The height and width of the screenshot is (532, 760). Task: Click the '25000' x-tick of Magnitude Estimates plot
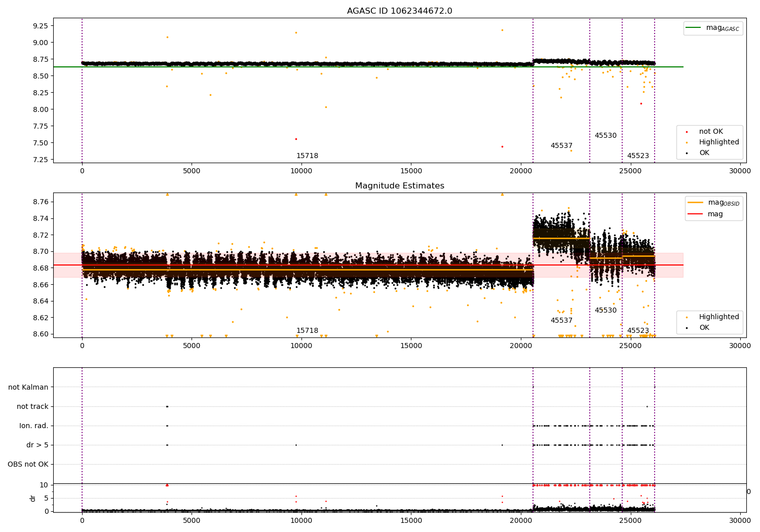[630, 346]
